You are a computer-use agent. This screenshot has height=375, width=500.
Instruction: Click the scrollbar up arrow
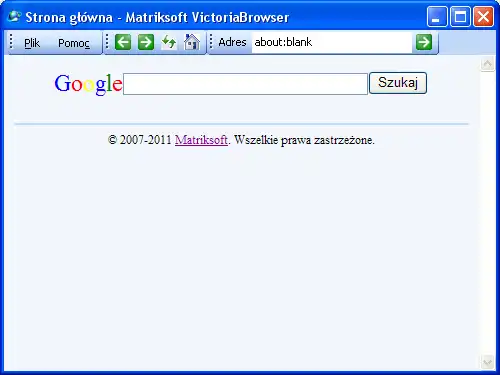[487, 64]
